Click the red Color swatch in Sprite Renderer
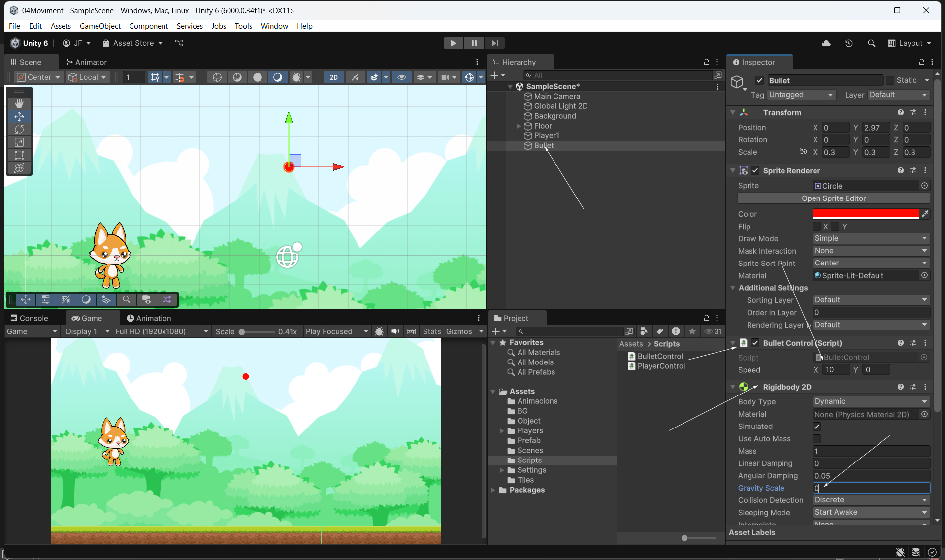 (x=865, y=214)
